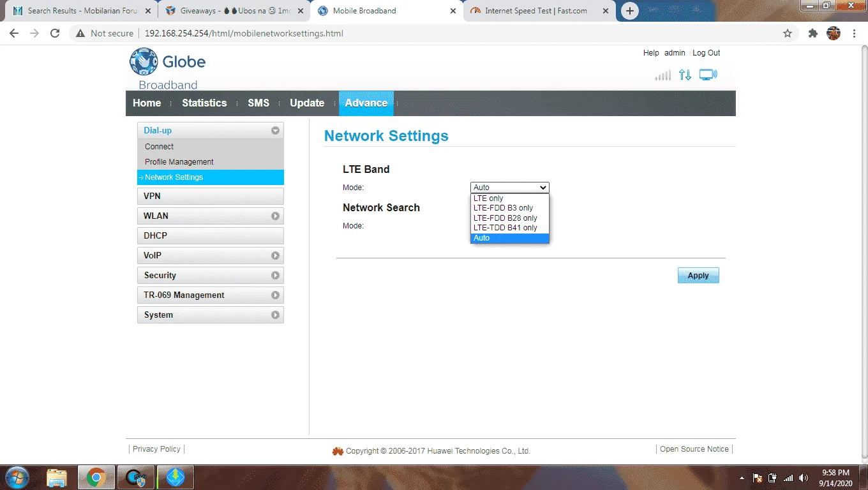Select the Advance tab
The width and height of the screenshot is (868, 490).
point(366,103)
